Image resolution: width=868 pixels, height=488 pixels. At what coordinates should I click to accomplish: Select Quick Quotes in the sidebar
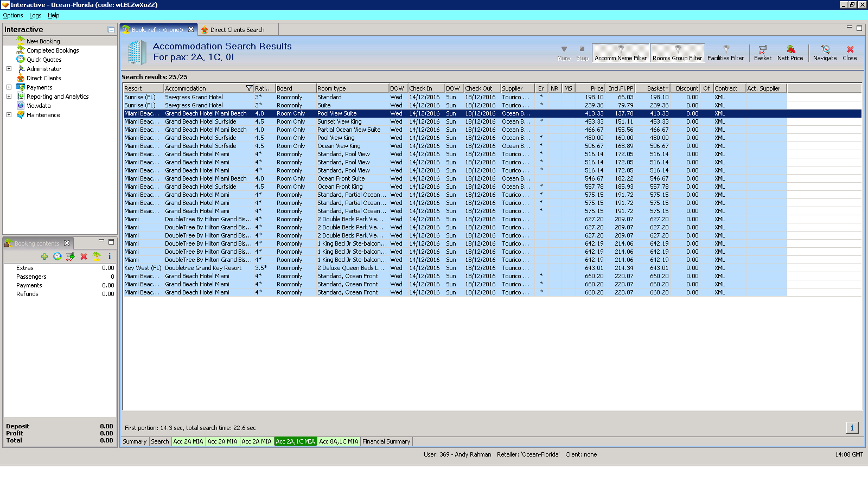[44, 60]
